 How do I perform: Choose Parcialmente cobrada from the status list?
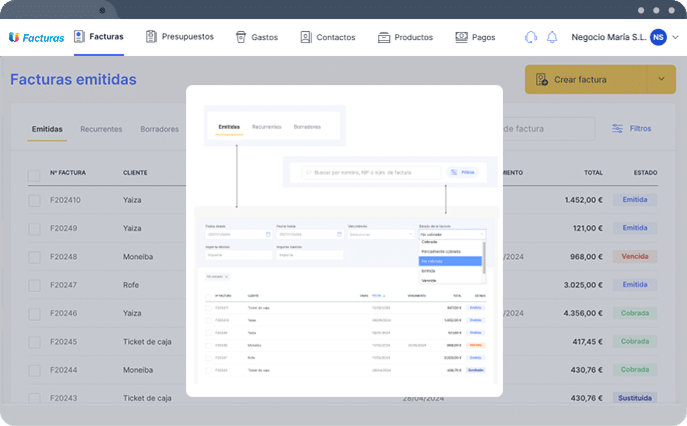tap(450, 252)
